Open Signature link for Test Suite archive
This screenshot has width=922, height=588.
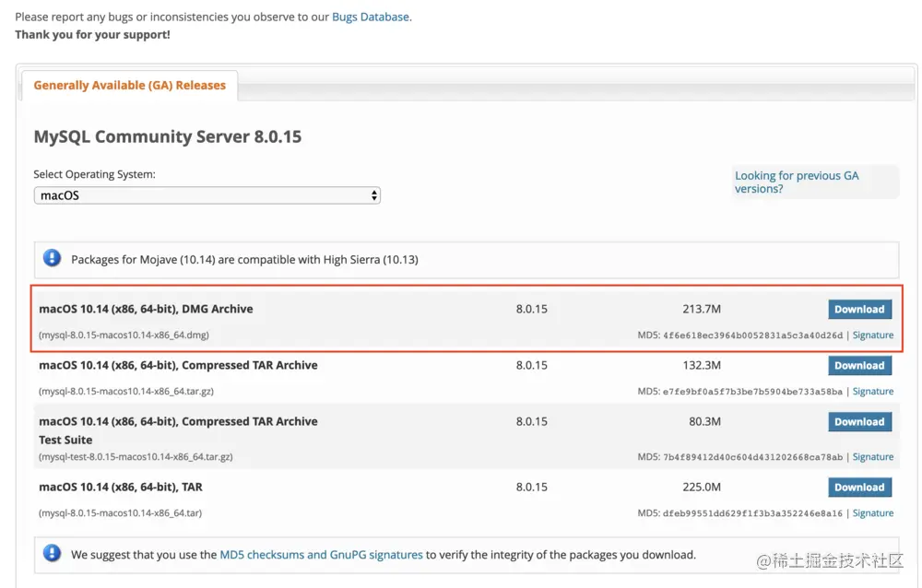(x=872, y=457)
